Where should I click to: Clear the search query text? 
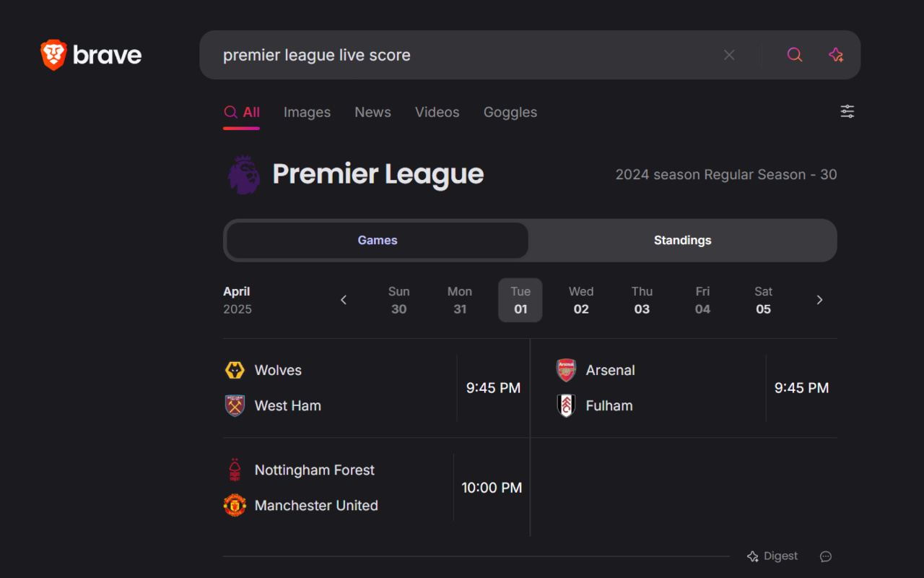pos(729,55)
